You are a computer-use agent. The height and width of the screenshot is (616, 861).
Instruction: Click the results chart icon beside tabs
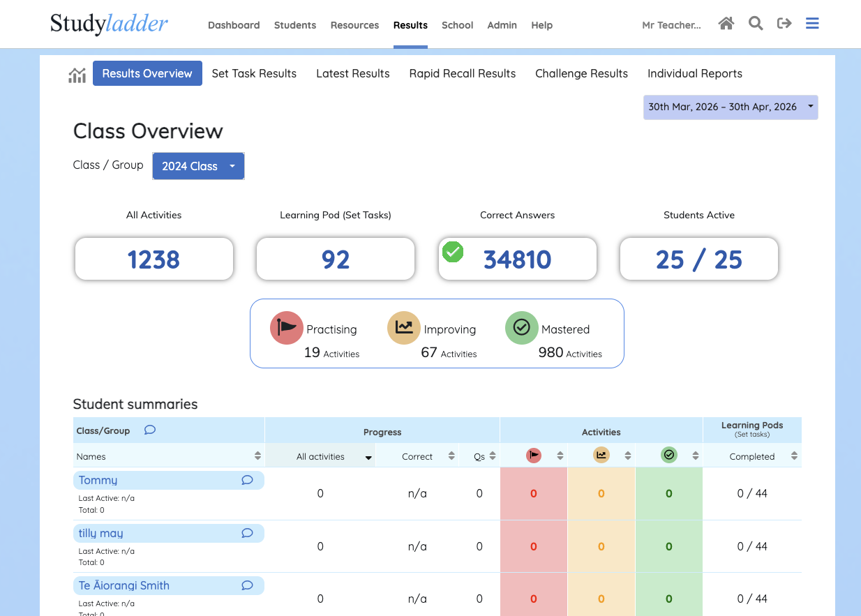[77, 75]
